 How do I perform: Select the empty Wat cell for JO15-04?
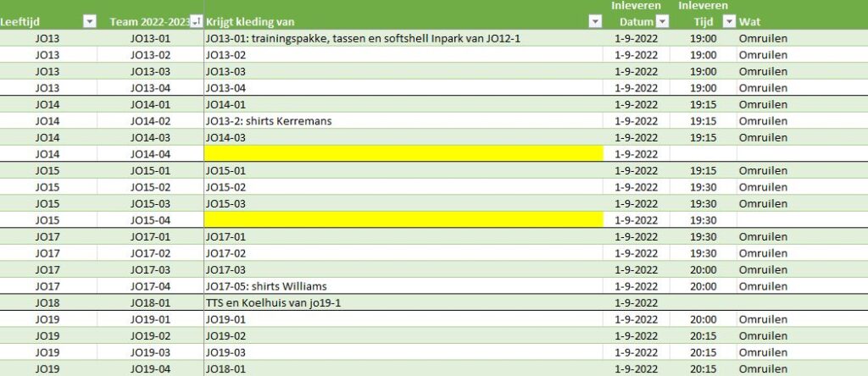click(802, 220)
